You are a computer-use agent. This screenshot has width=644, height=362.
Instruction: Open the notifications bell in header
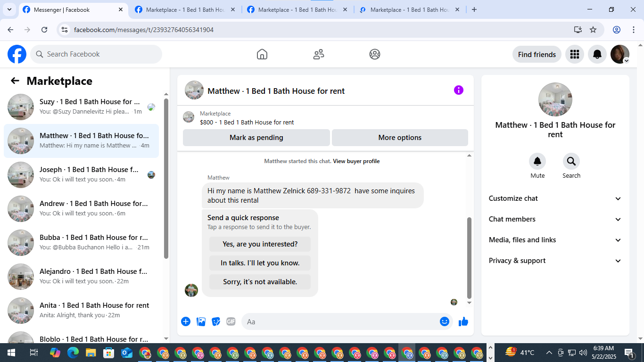point(597,54)
